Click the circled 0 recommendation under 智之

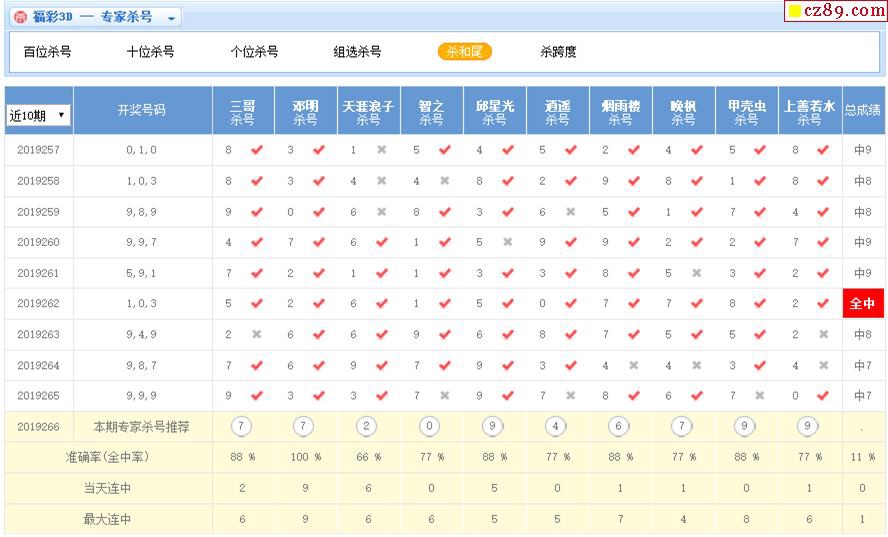coord(430,426)
